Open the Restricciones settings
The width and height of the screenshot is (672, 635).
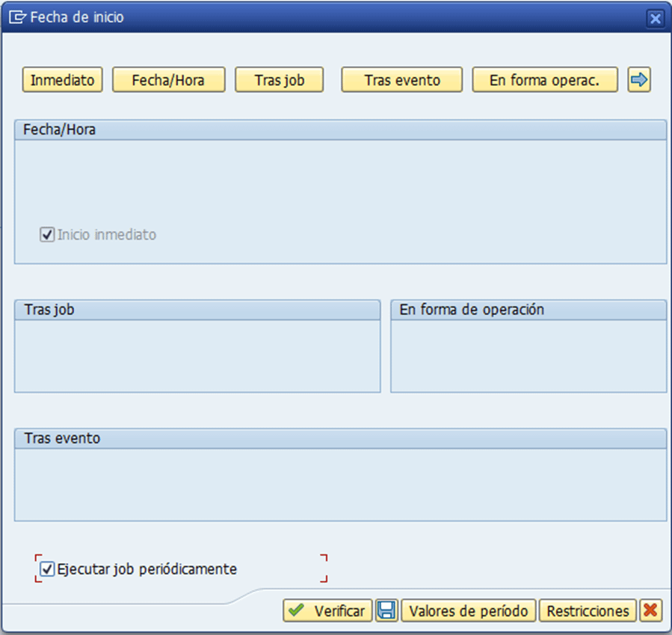click(x=588, y=610)
